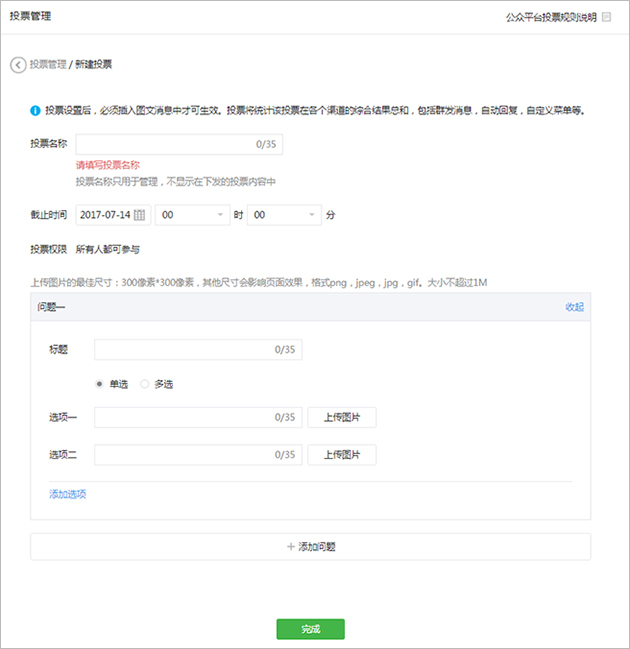Select the 单选 radio button
The image size is (630, 649).
(99, 384)
